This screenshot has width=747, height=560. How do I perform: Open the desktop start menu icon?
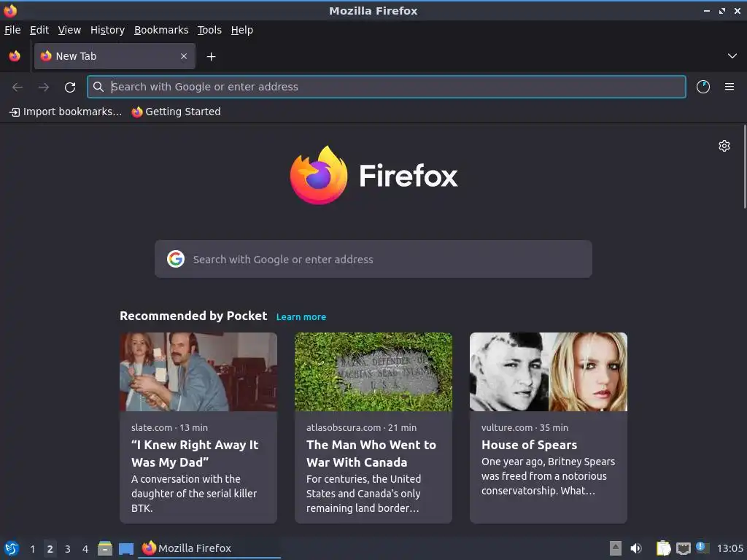click(x=12, y=548)
